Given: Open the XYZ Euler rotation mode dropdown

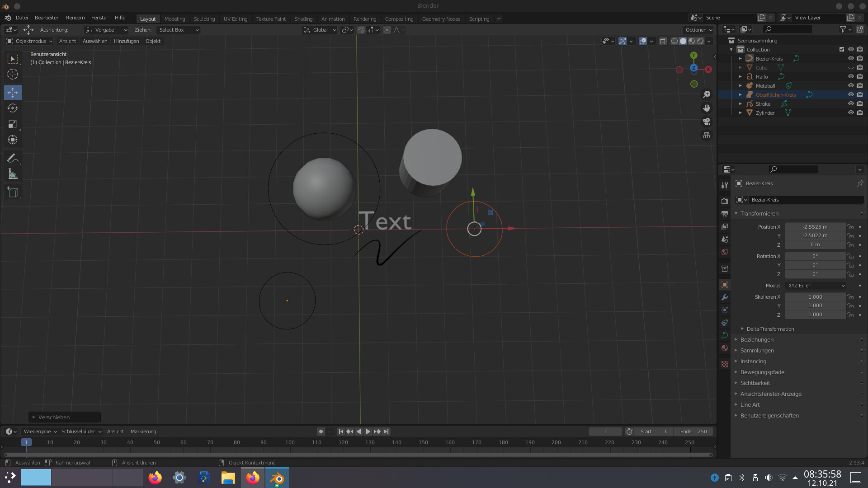Looking at the screenshot, I should pyautogui.click(x=816, y=286).
